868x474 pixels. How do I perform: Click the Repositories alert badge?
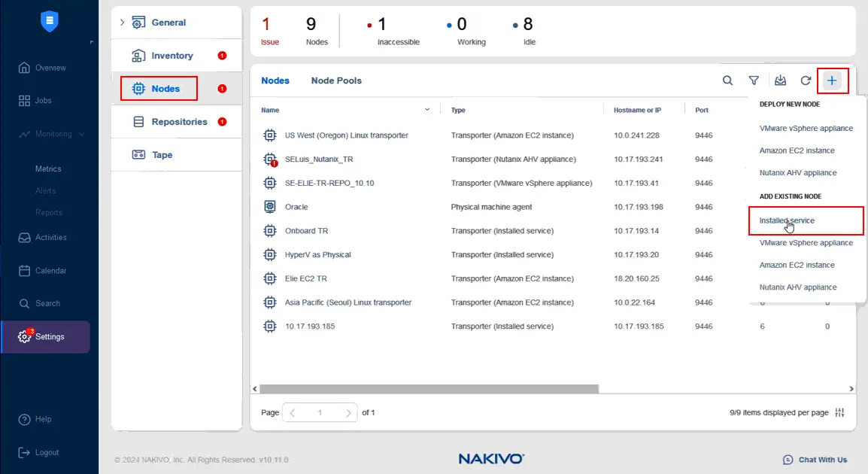[x=222, y=122]
